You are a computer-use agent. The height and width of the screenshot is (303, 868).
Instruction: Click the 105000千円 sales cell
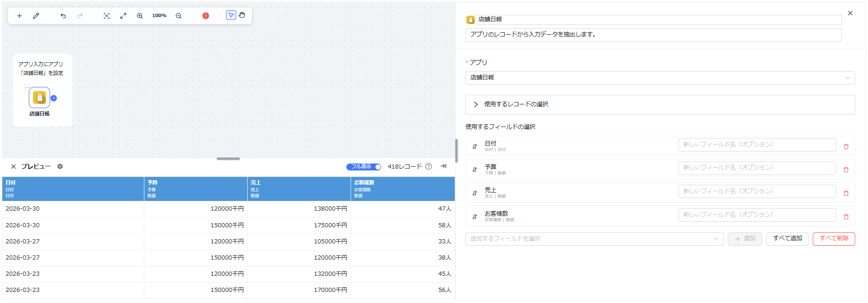click(299, 242)
